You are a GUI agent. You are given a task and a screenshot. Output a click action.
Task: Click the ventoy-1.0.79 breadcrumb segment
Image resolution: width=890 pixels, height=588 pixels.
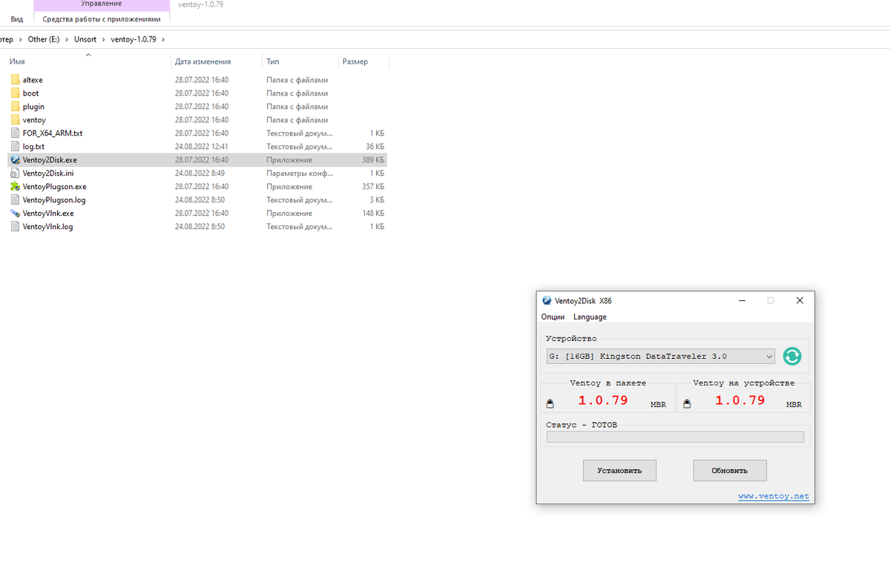[133, 39]
